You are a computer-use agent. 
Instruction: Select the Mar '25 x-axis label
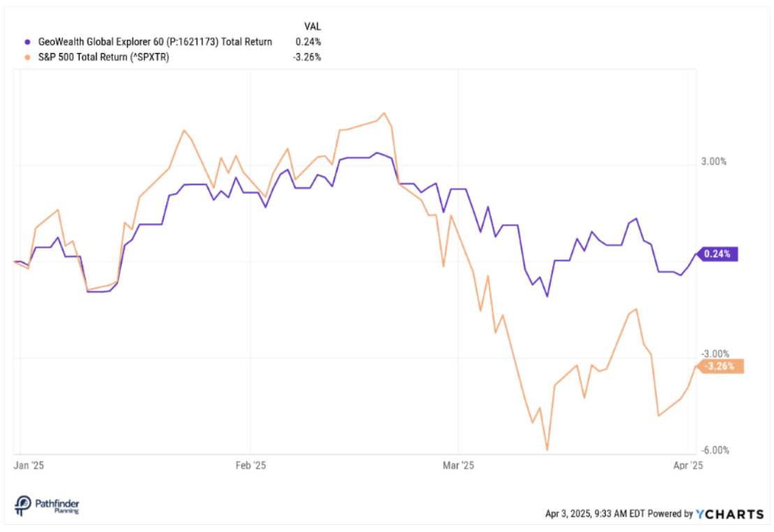(458, 464)
